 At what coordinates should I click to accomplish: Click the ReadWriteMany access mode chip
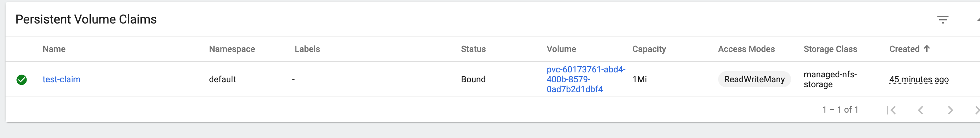click(x=754, y=79)
